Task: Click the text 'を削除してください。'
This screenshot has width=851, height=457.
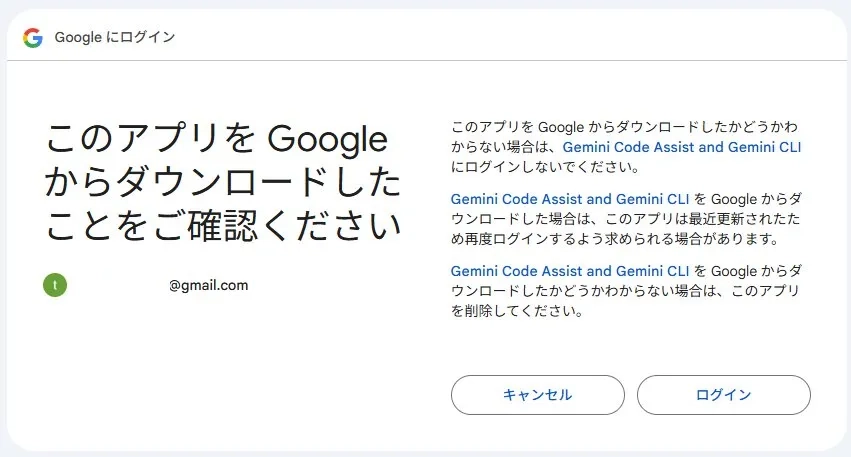Action: click(x=517, y=311)
